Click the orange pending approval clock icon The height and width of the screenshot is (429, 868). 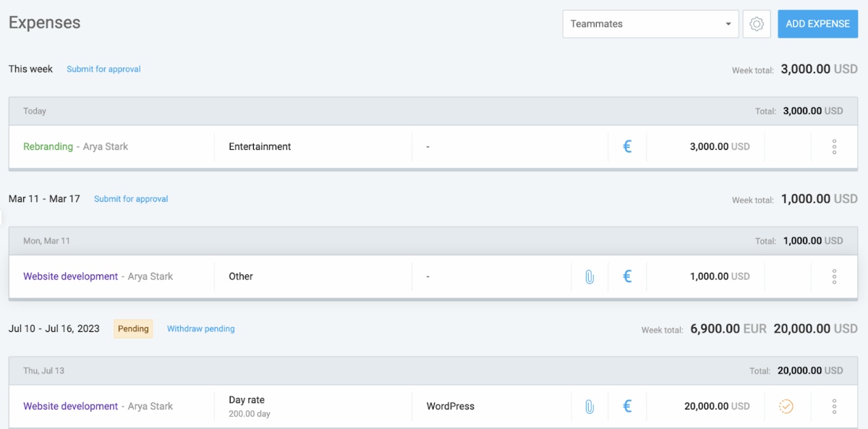(x=786, y=407)
